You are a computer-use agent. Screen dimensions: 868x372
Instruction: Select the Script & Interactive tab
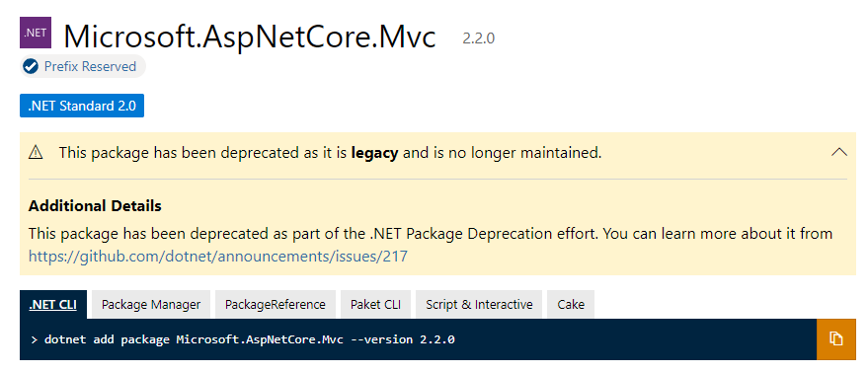click(x=479, y=305)
